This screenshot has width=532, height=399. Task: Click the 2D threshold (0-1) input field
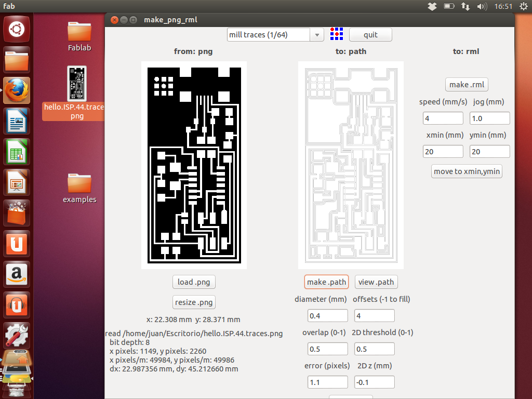click(x=375, y=349)
